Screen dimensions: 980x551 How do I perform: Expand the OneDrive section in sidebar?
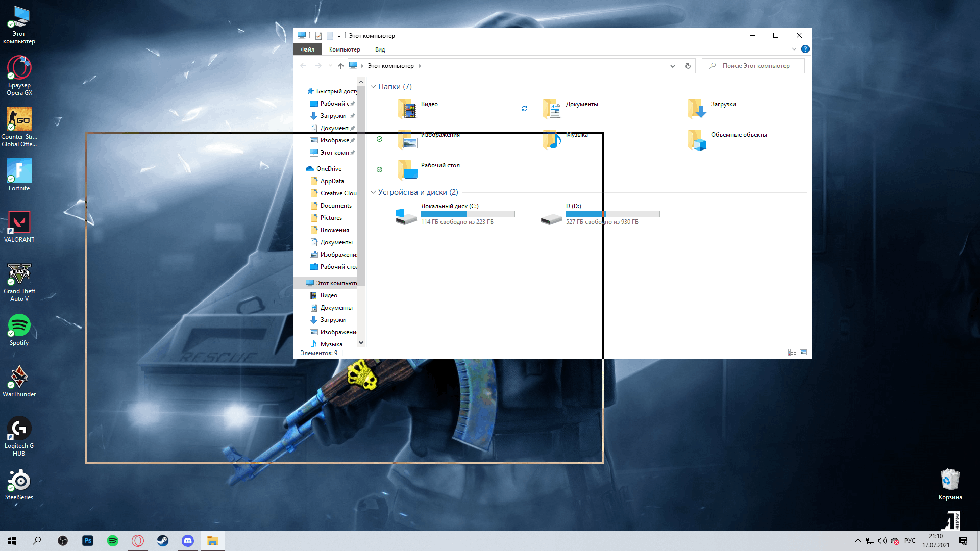click(301, 168)
